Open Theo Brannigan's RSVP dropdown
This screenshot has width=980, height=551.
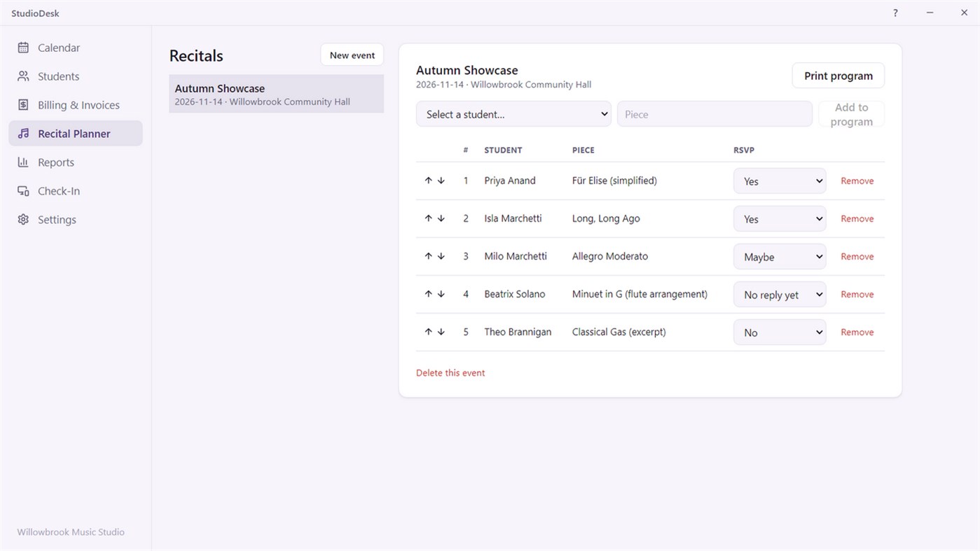point(780,332)
